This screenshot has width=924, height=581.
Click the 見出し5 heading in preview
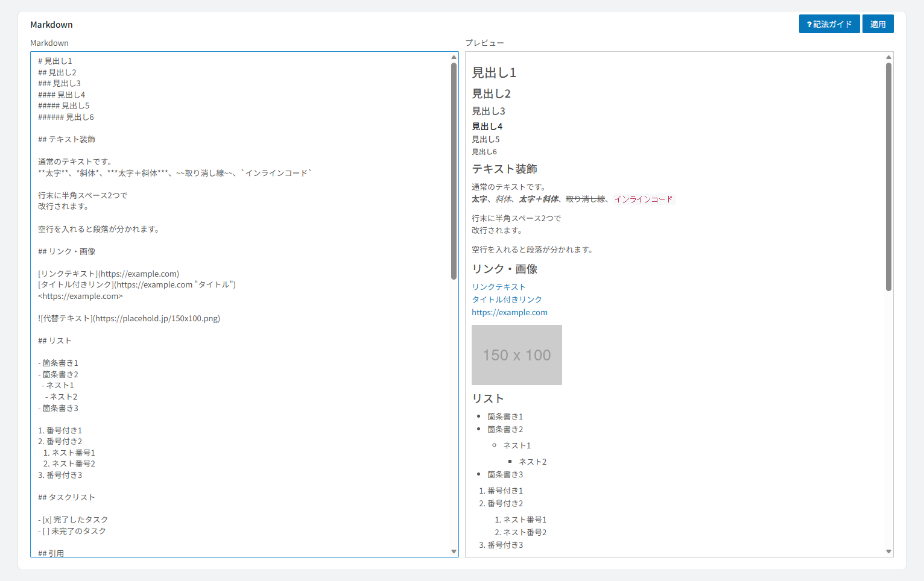pyautogui.click(x=486, y=139)
